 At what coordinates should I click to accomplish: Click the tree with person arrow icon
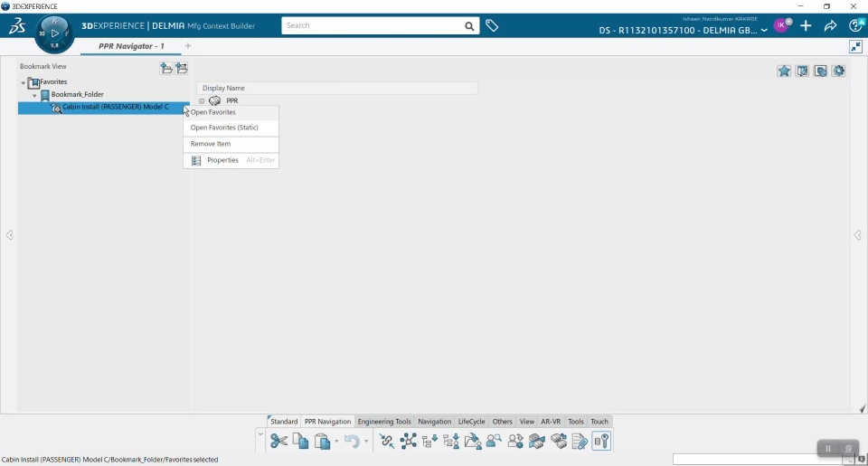(x=451, y=441)
